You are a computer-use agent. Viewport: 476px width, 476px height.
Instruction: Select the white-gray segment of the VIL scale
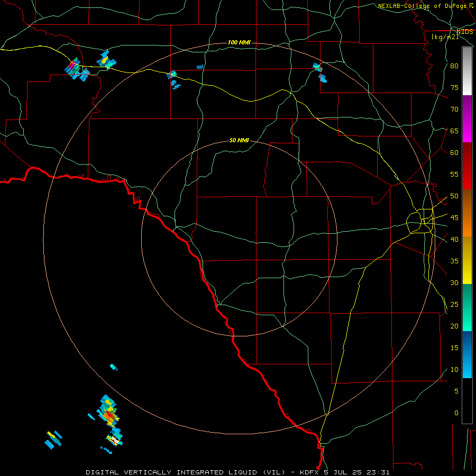tap(467, 71)
